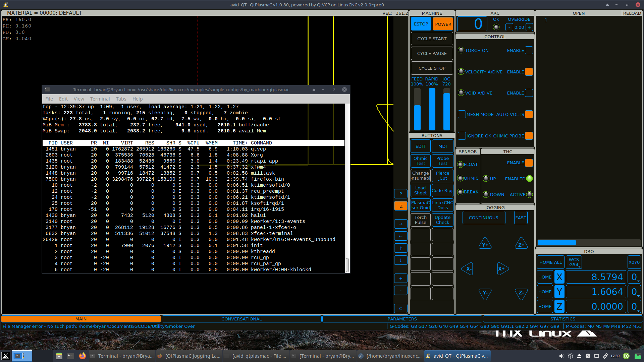Open Firefox from the taskbar launcher
The width and height of the screenshot is (644, 362).
pyautogui.click(x=82, y=356)
